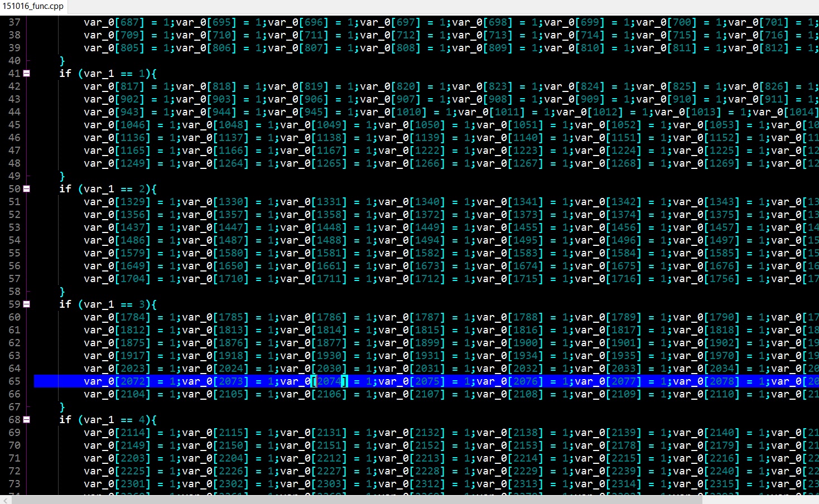Click var_0[1329] on line 51
The width and height of the screenshot is (819, 504).
[117, 202]
